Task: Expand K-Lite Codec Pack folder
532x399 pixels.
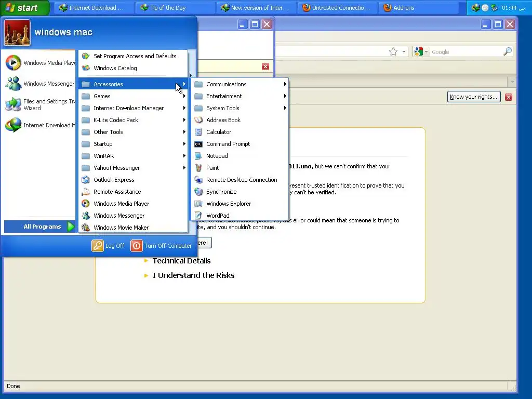Action: pos(133,120)
